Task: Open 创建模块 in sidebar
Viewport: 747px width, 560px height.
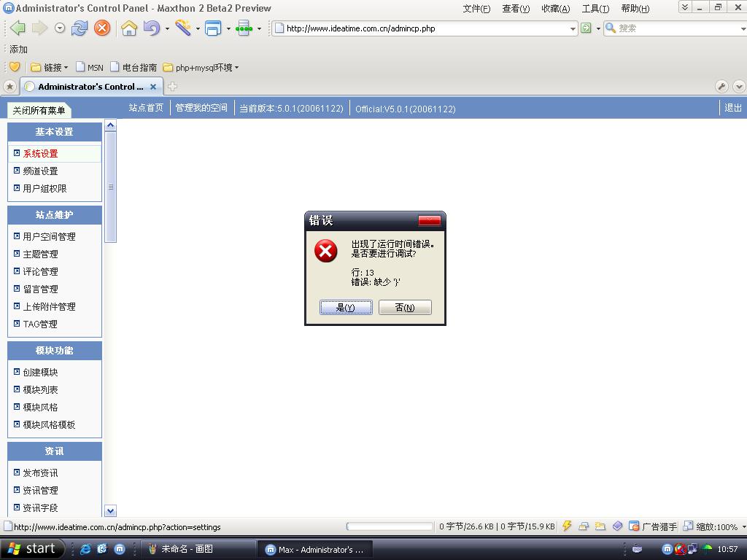Action: tap(41, 373)
